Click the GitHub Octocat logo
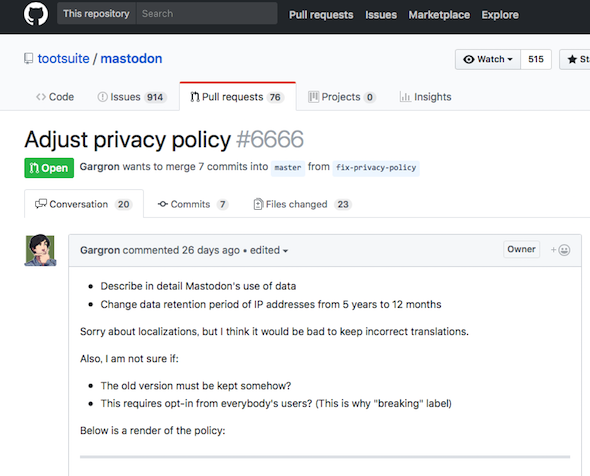The width and height of the screenshot is (590, 476). click(36, 14)
